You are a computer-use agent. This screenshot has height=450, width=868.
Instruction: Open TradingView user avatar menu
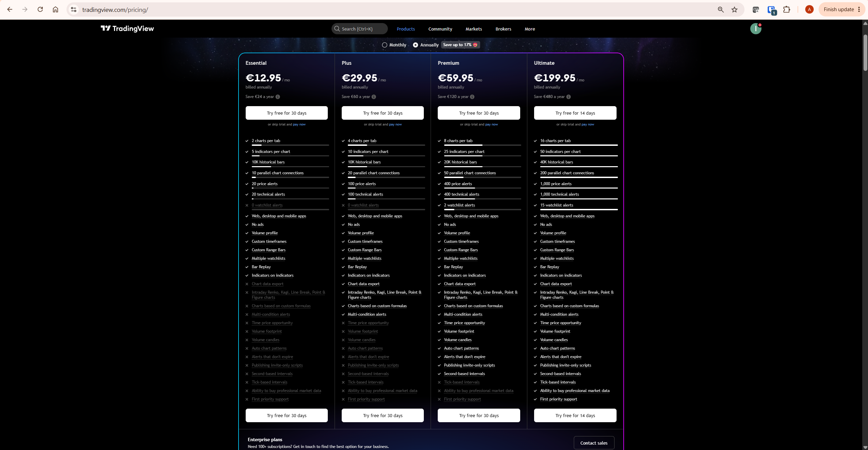756,29
